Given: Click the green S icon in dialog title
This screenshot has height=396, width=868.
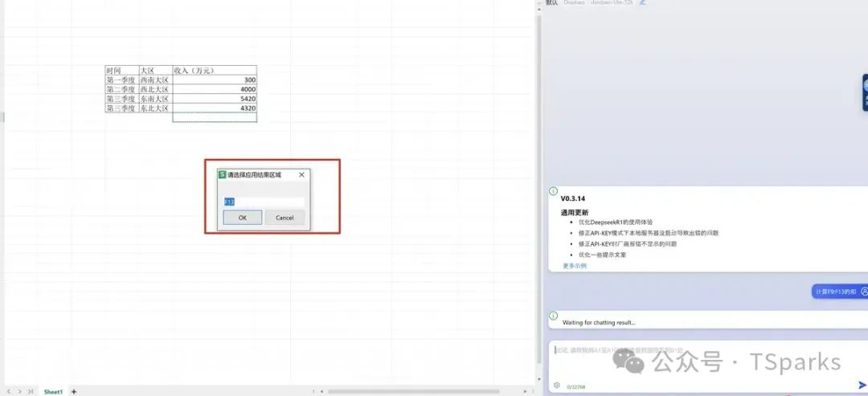Looking at the screenshot, I should (x=223, y=175).
